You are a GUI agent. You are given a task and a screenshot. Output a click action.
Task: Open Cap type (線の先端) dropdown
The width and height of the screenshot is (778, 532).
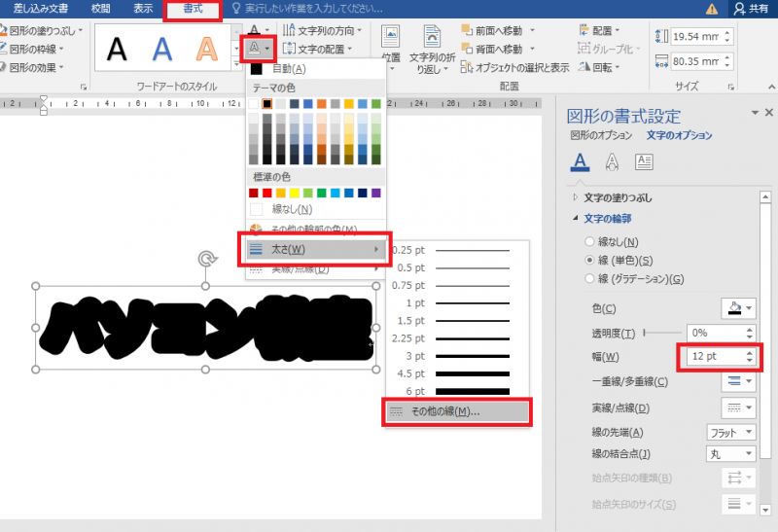pos(731,432)
